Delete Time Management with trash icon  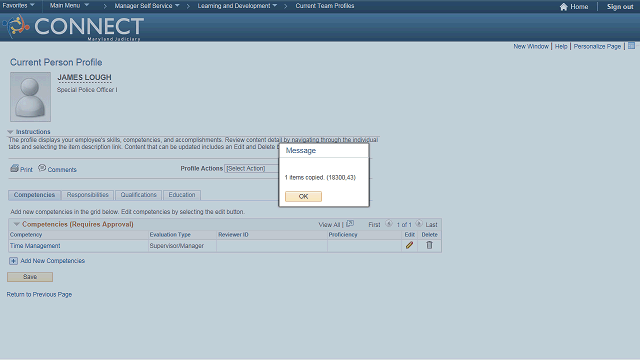click(x=429, y=245)
